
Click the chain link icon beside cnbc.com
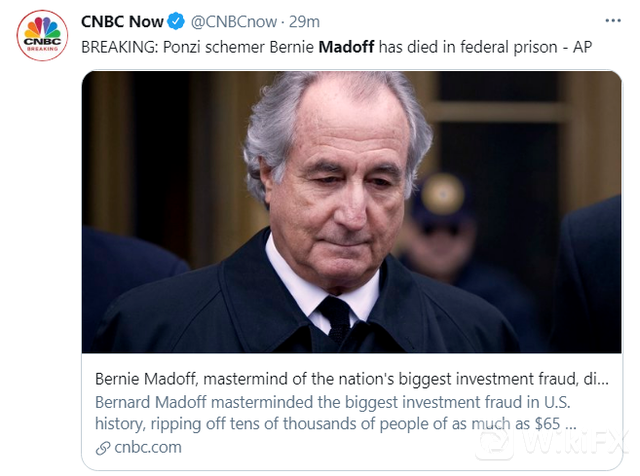pos(102,446)
